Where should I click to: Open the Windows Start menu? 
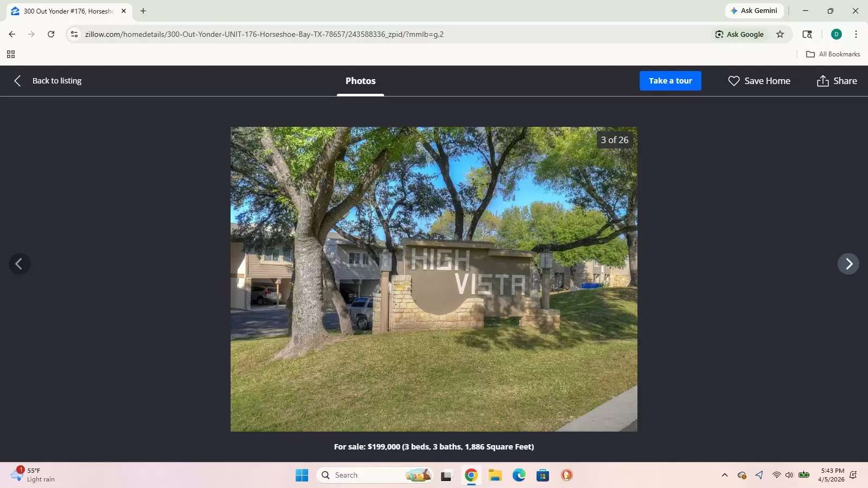[x=302, y=476]
